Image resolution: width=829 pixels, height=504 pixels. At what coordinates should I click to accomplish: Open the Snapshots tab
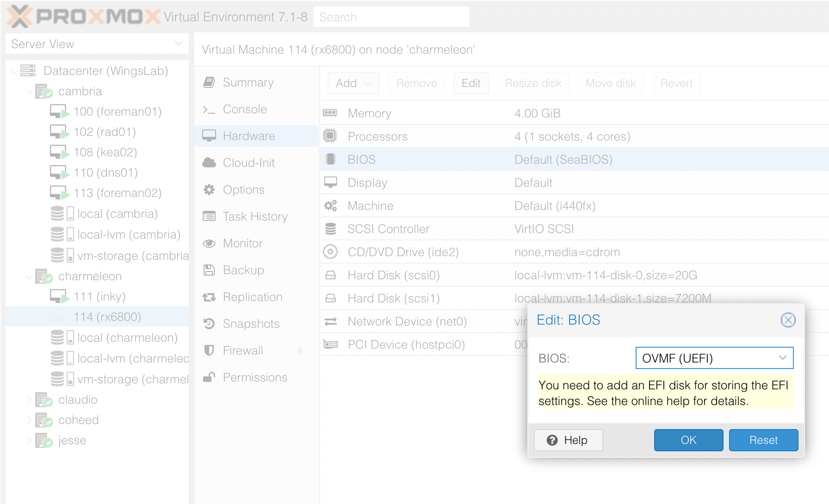pyautogui.click(x=257, y=324)
